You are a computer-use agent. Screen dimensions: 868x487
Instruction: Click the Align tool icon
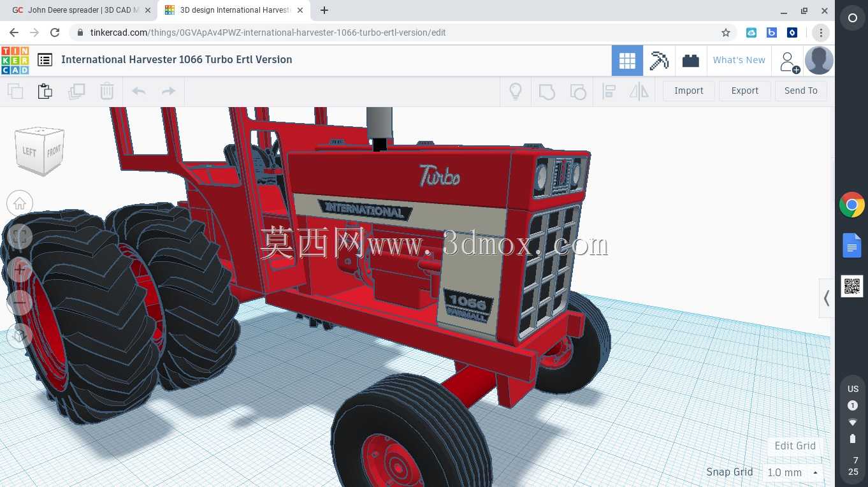click(609, 91)
